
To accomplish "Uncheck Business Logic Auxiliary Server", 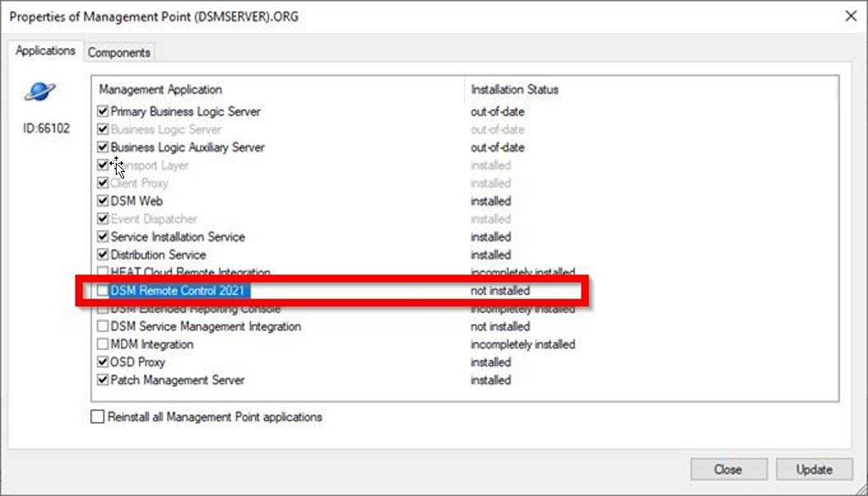I will [x=103, y=147].
